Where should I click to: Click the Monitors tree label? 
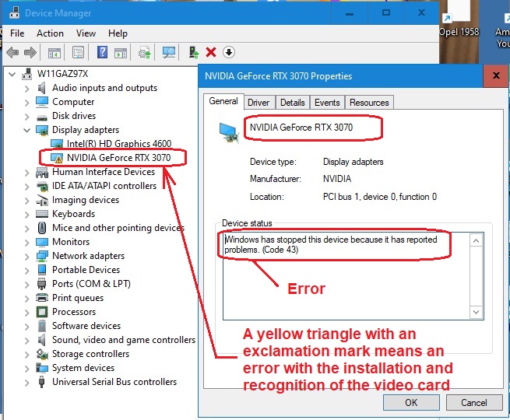point(71,242)
